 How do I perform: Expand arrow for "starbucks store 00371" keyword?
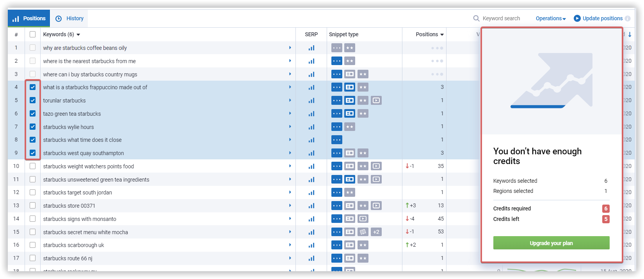click(290, 205)
